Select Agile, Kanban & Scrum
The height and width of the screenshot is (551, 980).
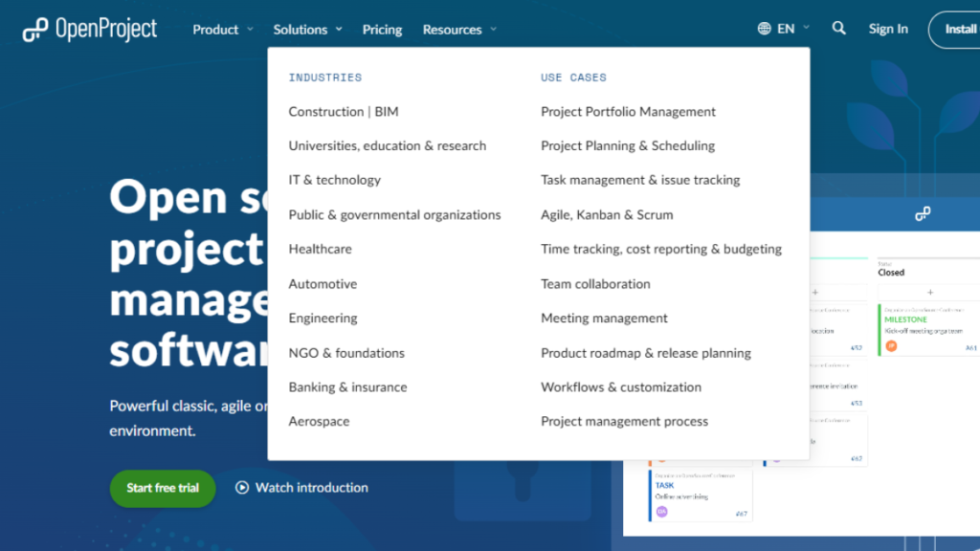(607, 215)
